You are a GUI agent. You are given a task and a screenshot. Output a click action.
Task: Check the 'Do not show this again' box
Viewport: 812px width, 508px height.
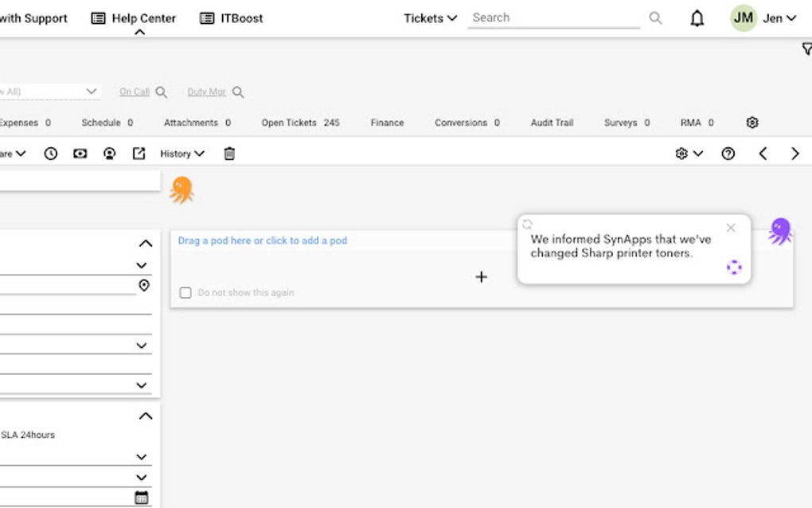pyautogui.click(x=185, y=293)
